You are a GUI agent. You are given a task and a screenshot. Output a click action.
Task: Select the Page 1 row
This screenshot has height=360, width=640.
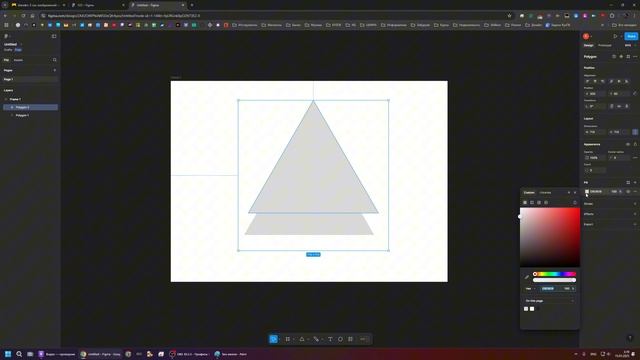tap(30, 80)
